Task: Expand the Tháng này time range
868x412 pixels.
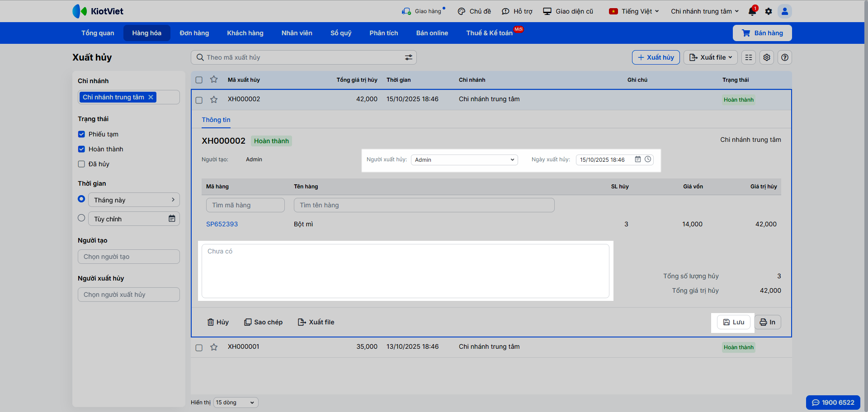Action: point(134,200)
